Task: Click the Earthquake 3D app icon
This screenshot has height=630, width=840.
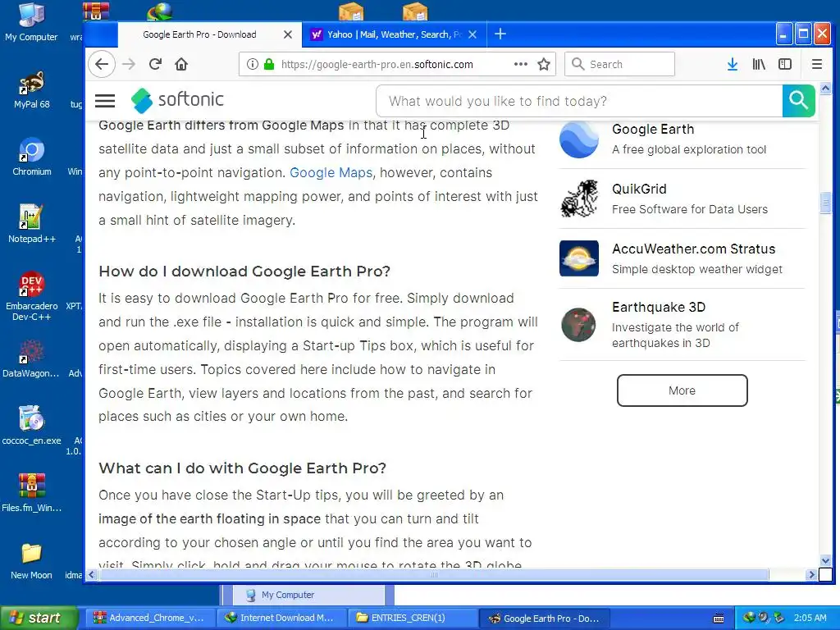Action: pos(579,324)
